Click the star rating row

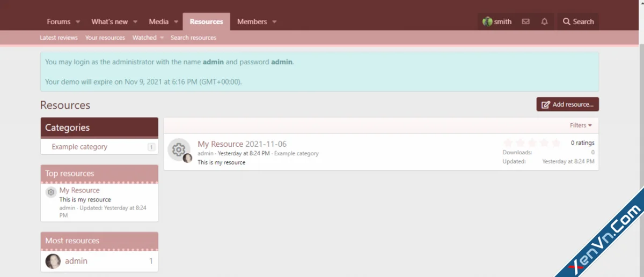point(532,143)
